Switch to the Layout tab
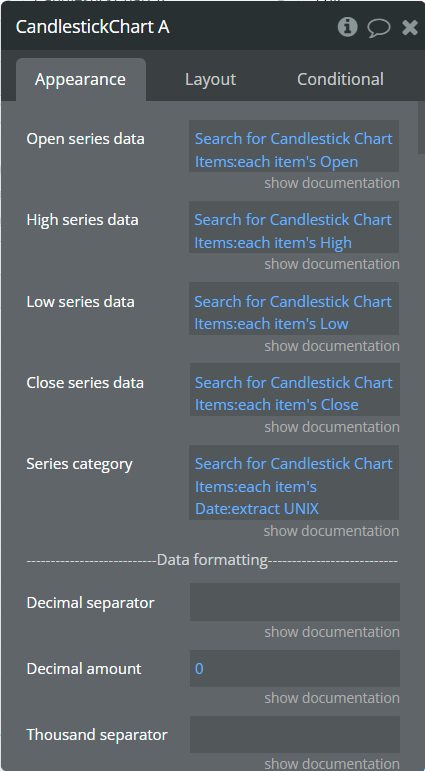 point(211,80)
